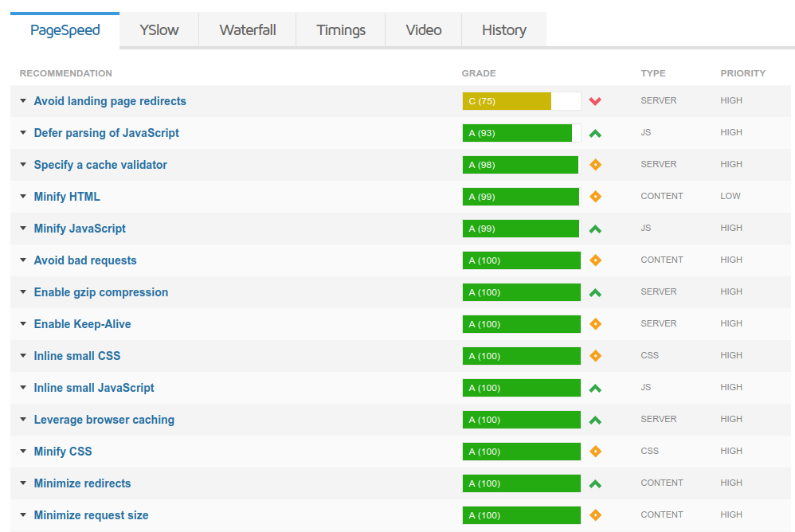Expand the Avoid landing page redirects triangle
The width and height of the screenshot is (795, 532).
24,101
